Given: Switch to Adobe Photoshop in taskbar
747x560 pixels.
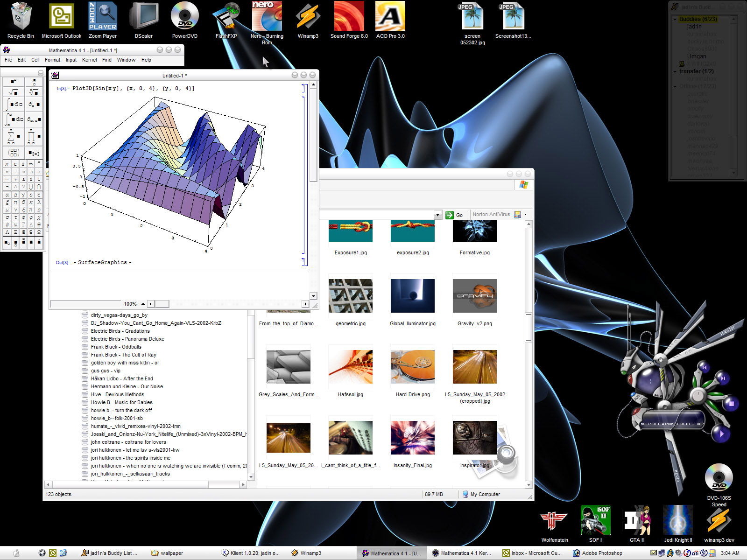Looking at the screenshot, I should (x=598, y=553).
